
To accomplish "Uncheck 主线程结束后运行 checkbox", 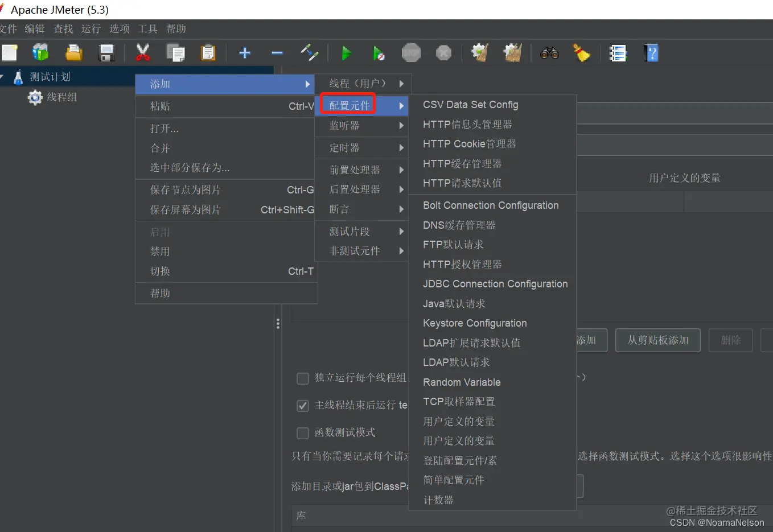I will tap(303, 406).
